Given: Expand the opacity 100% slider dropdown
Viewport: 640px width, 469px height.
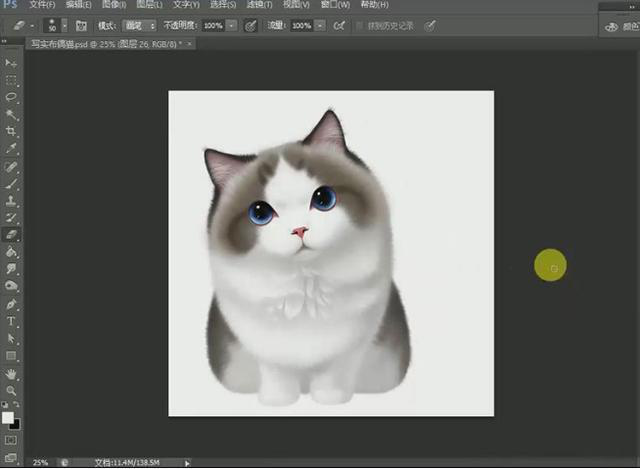Looking at the screenshot, I should (232, 25).
